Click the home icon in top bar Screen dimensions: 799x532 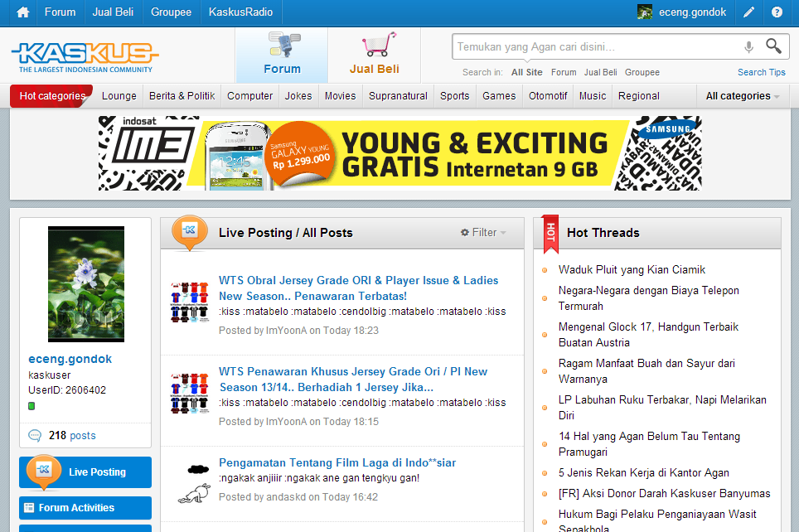[22, 12]
